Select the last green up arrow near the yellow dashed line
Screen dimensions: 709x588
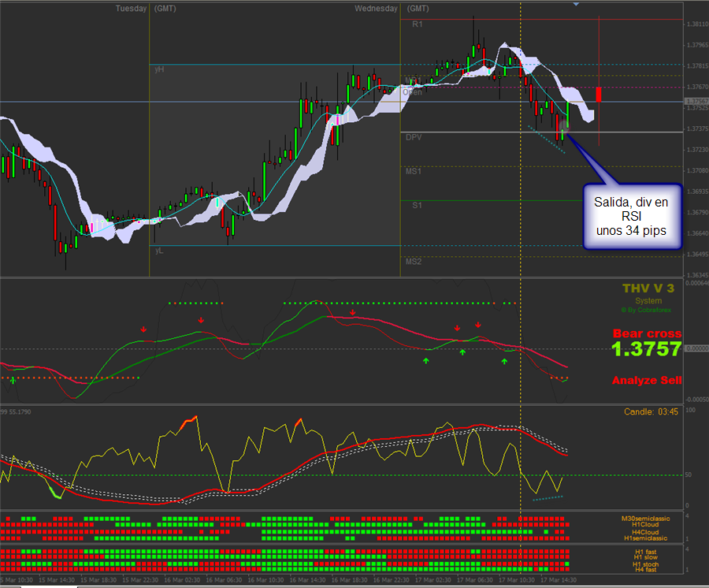pyautogui.click(x=504, y=361)
